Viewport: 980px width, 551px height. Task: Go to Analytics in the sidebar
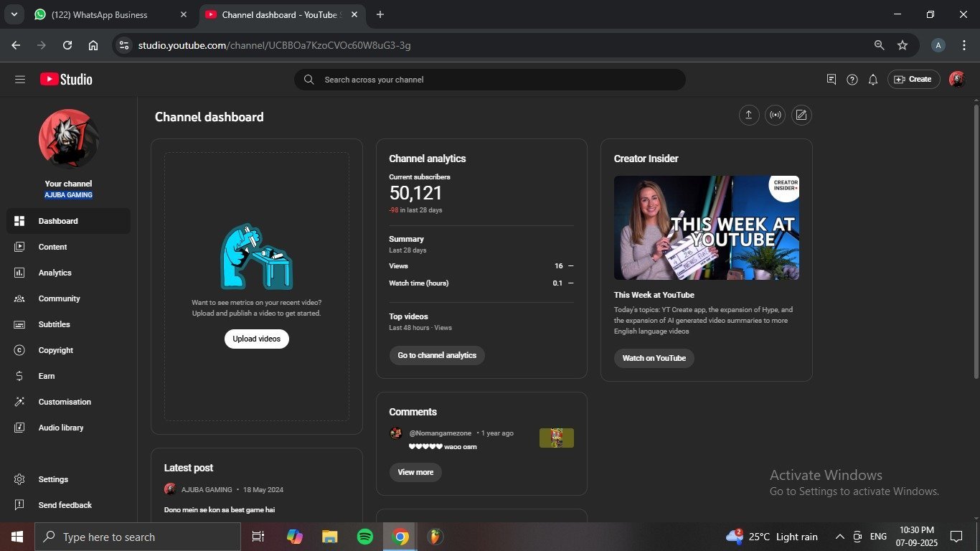(x=55, y=273)
